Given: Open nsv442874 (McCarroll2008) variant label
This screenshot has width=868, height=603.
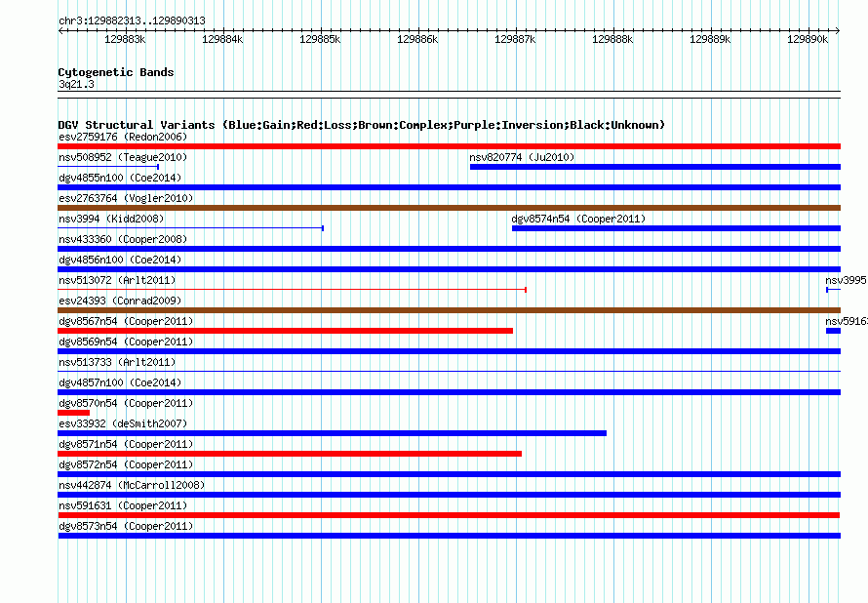Looking at the screenshot, I should click(132, 485).
